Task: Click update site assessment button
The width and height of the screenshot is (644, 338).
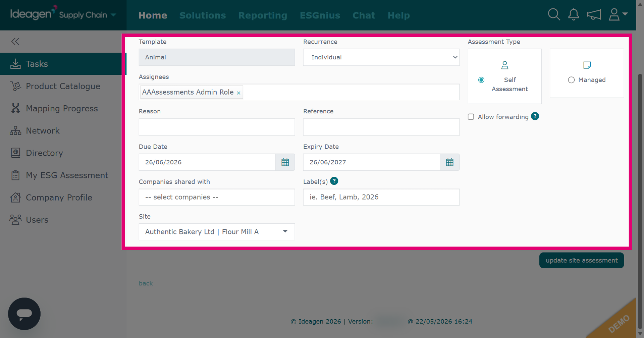Action: point(582,261)
